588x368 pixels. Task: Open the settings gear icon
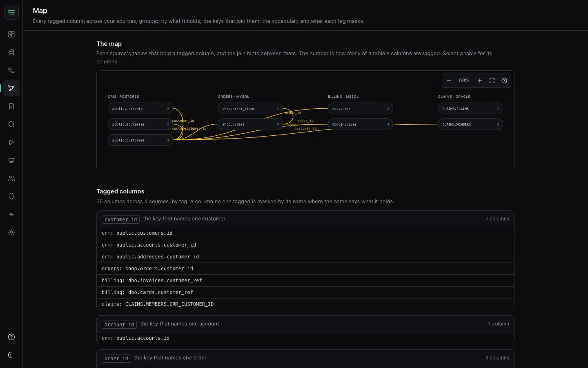(x=11, y=232)
